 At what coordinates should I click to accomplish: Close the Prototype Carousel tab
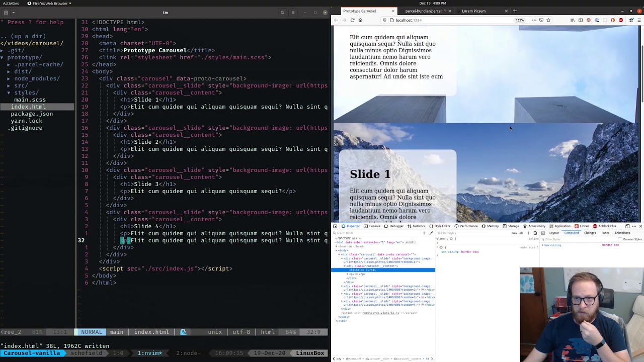[393, 11]
